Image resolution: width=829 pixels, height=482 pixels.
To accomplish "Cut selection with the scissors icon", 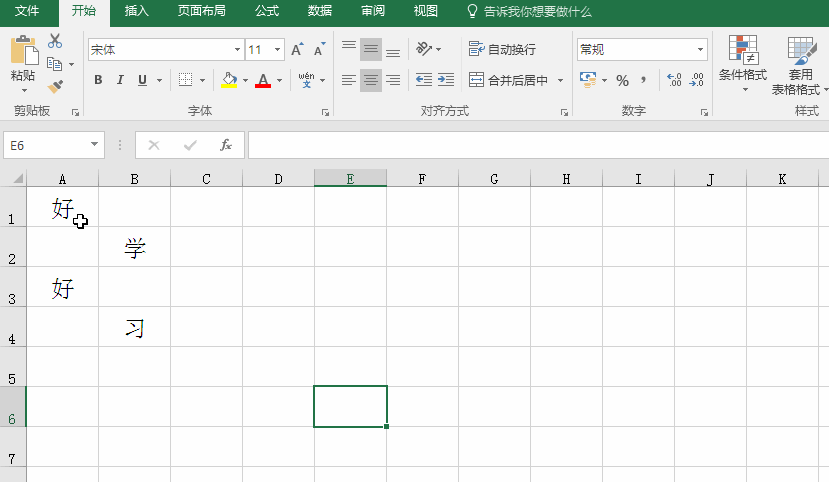I will click(x=55, y=41).
